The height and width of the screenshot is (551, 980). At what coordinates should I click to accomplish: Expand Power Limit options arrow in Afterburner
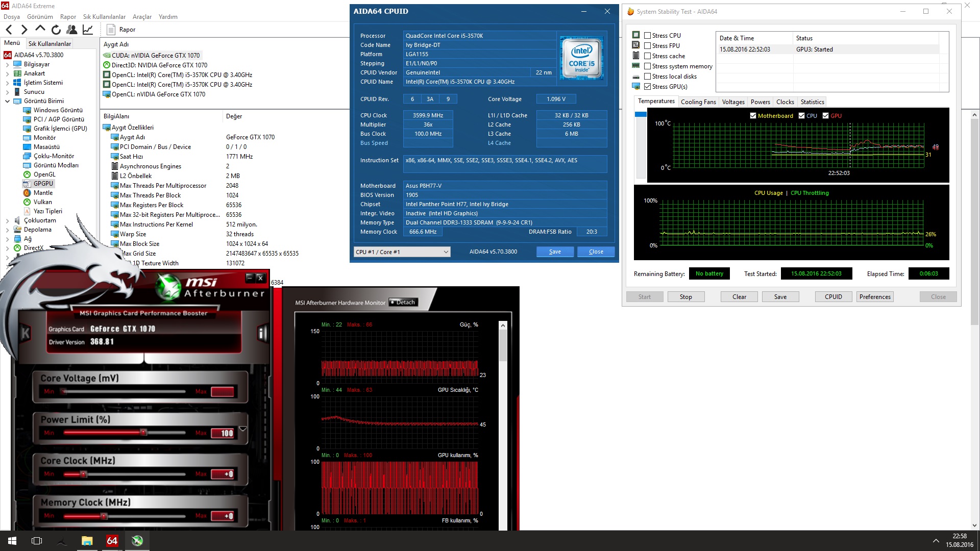pyautogui.click(x=243, y=429)
